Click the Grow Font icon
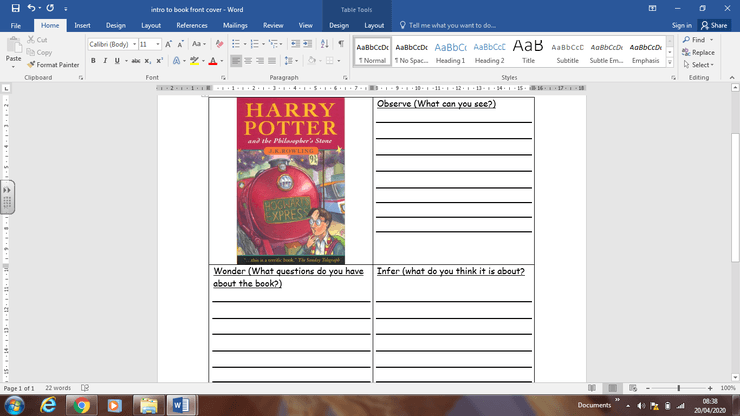Screen dimensions: 740x416 tap(168, 44)
